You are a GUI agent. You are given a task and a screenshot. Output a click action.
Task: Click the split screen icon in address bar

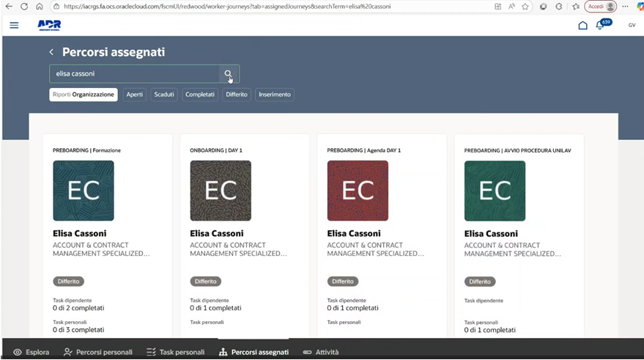(x=497, y=7)
